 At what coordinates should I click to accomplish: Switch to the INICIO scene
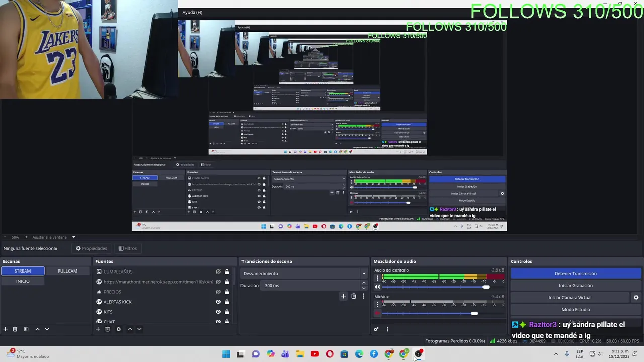click(x=23, y=281)
